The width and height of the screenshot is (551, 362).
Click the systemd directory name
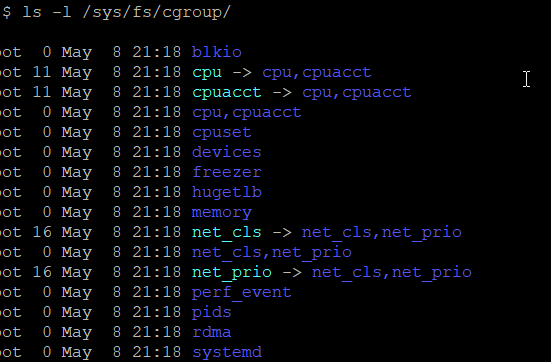[227, 352]
